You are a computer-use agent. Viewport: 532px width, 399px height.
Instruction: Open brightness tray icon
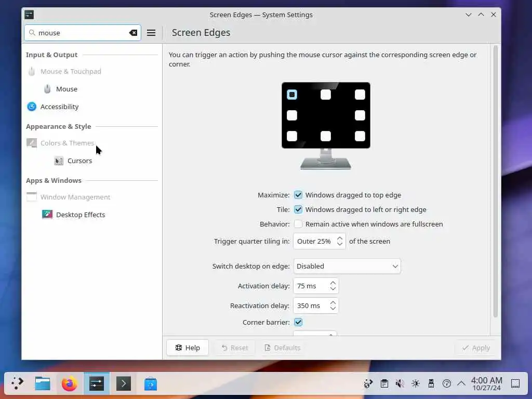(x=416, y=383)
